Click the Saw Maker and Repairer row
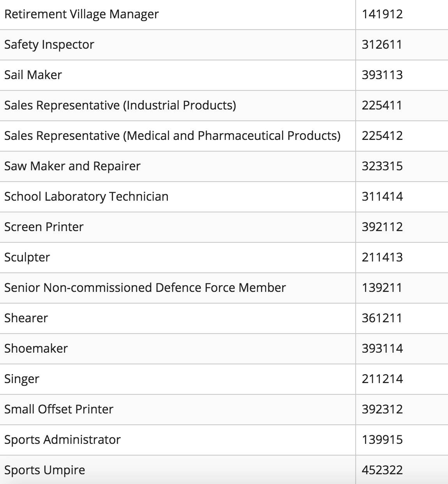448x484 pixels. tap(72, 166)
